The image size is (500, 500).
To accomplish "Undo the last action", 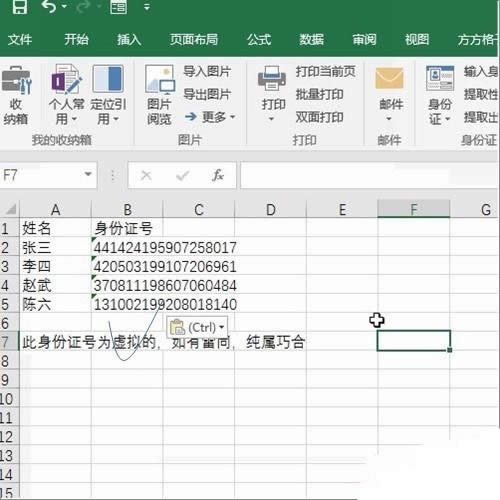I will point(49,6).
